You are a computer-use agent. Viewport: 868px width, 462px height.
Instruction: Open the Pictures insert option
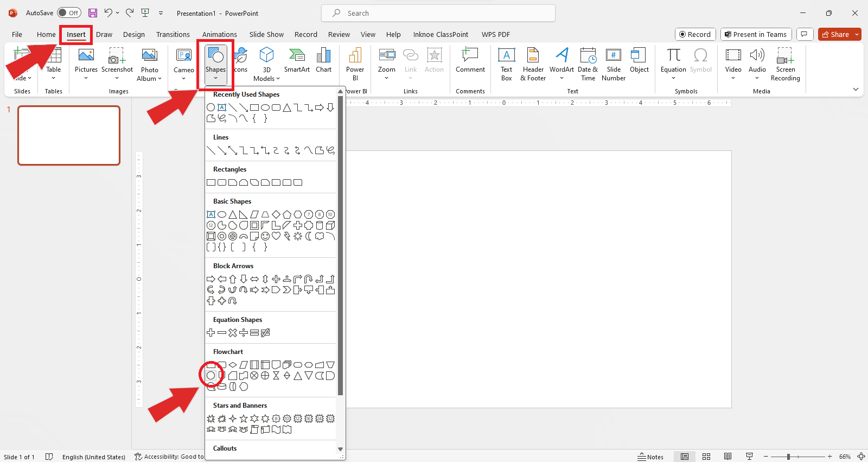tap(86, 64)
